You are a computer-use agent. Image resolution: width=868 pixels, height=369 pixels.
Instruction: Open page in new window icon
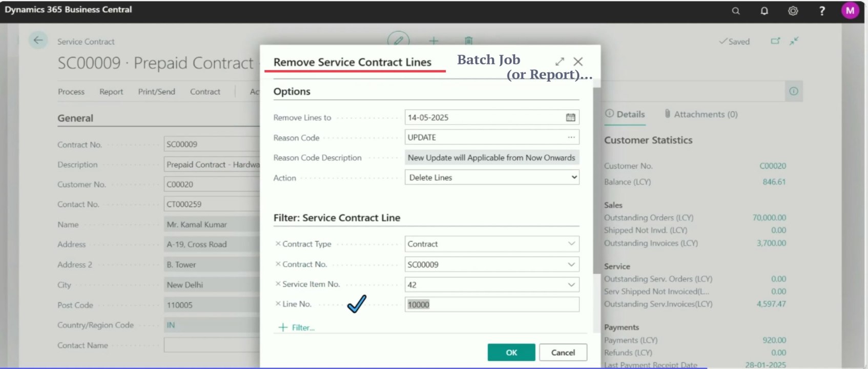775,41
